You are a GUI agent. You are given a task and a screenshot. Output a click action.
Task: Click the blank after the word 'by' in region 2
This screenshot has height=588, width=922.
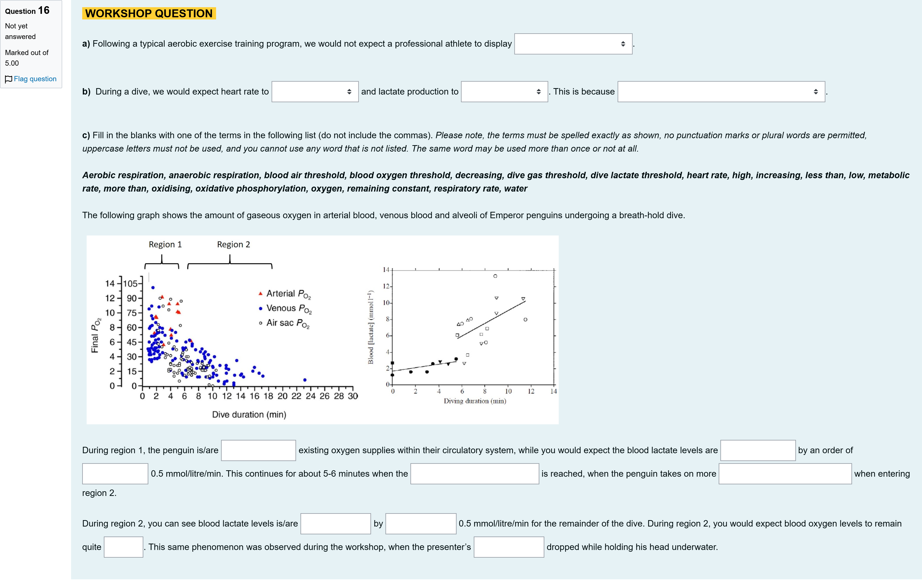421,524
